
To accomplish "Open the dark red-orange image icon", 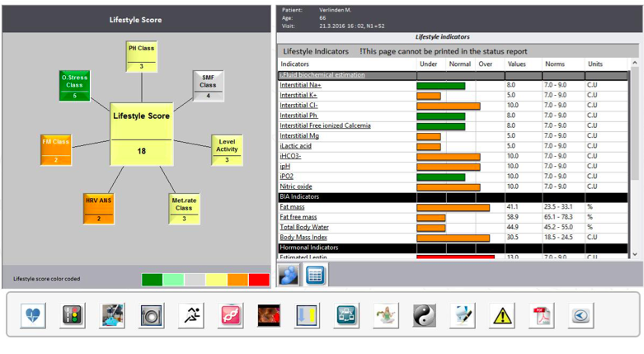I will [269, 315].
